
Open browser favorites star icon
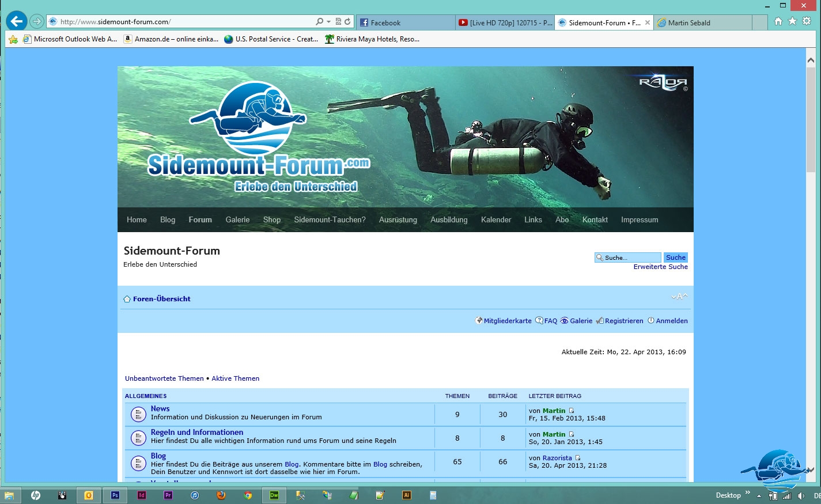pyautogui.click(x=792, y=21)
